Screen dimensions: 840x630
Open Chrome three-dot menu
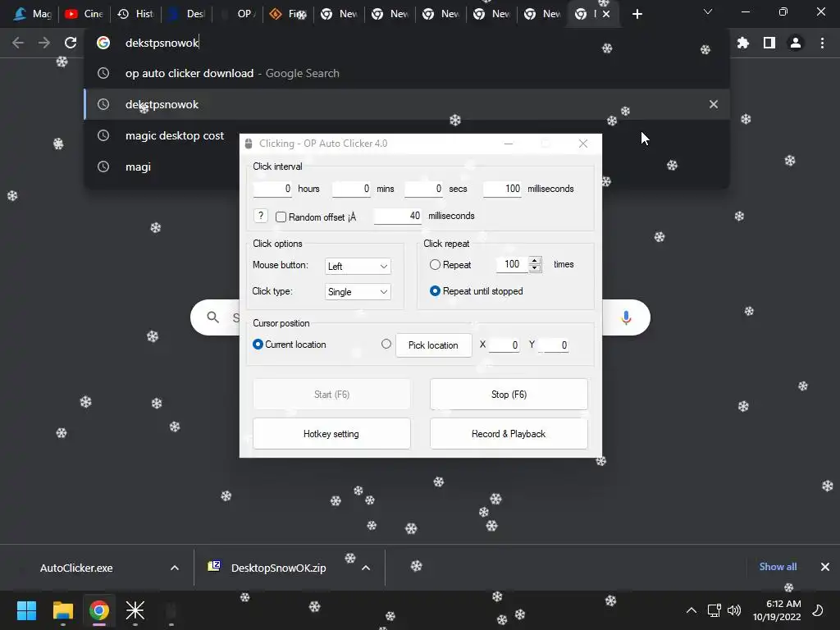(x=822, y=43)
